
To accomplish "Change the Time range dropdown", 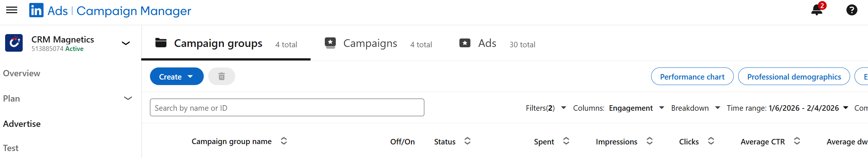I will (x=787, y=108).
